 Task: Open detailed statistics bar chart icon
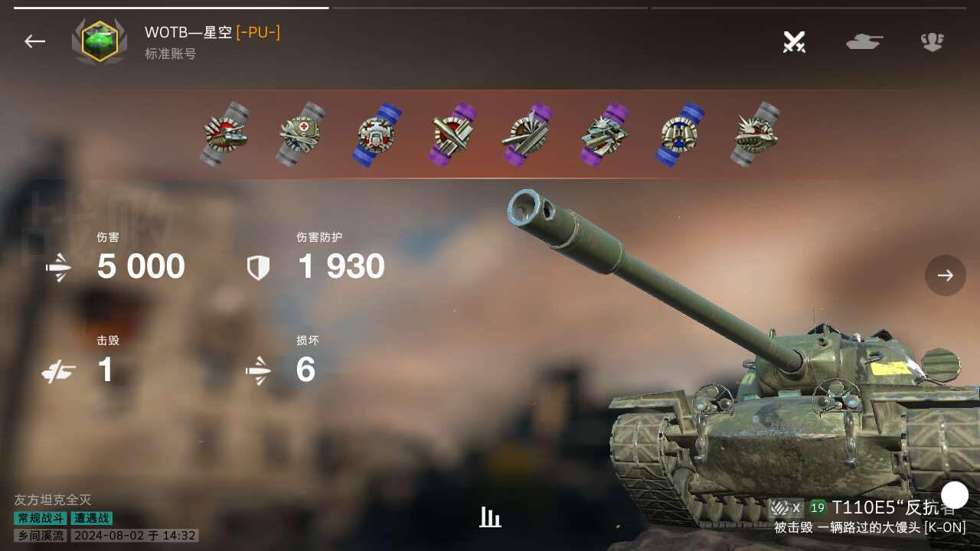[490, 517]
